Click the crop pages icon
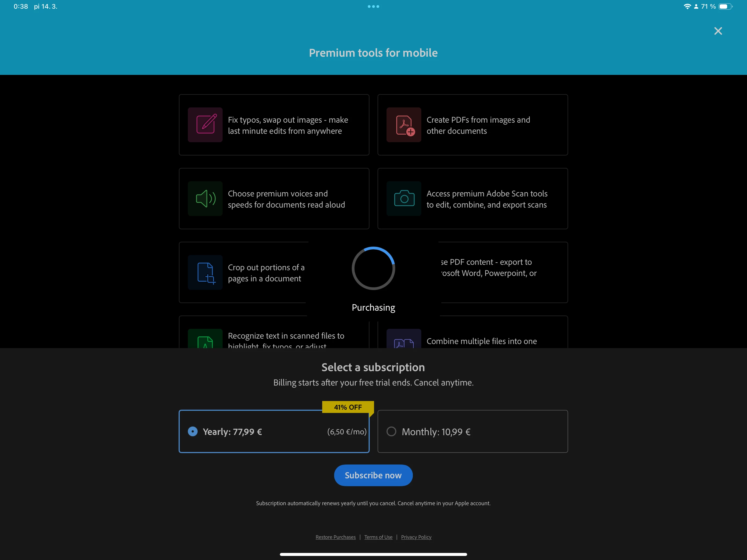 pyautogui.click(x=205, y=272)
